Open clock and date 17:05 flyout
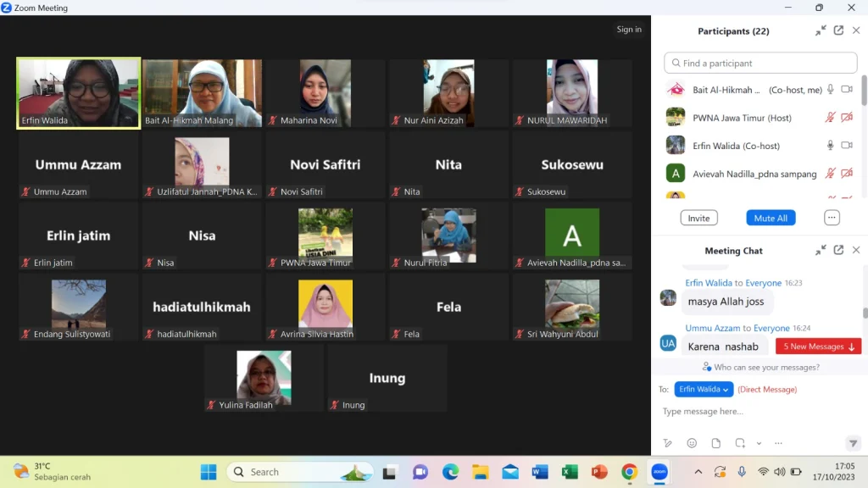Image resolution: width=868 pixels, height=488 pixels. point(833,471)
